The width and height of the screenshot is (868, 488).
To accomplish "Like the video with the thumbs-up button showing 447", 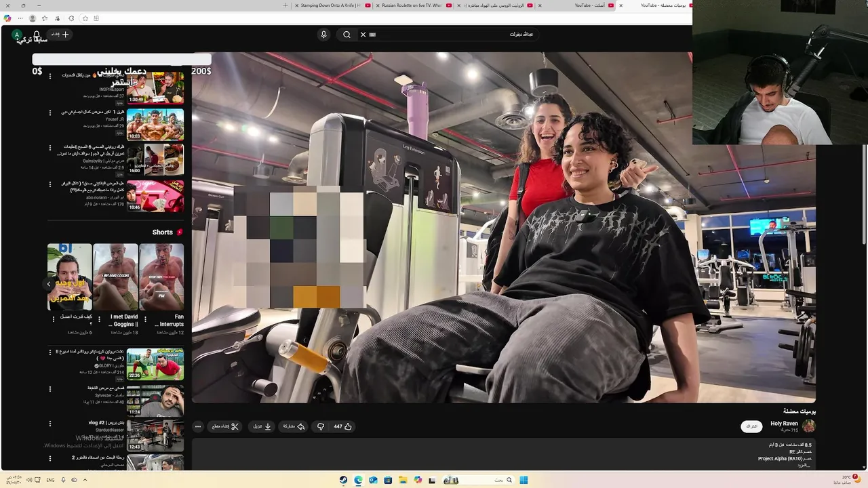I will coord(342,426).
